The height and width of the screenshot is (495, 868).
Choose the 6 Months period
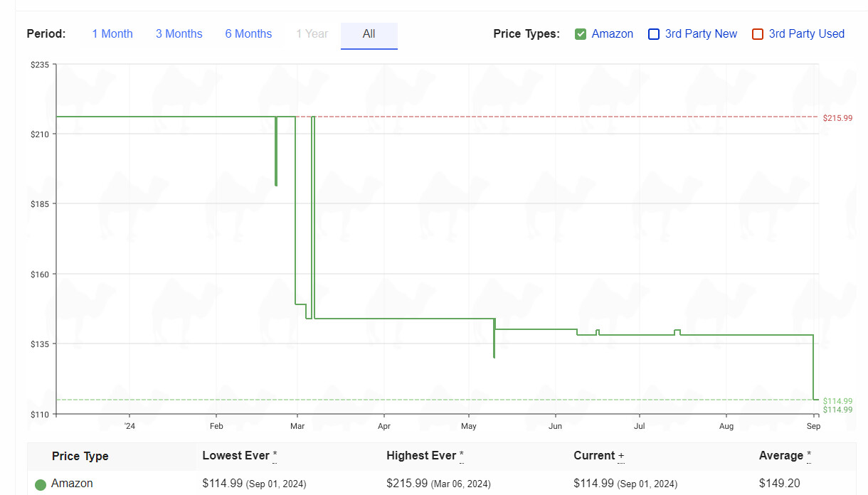click(248, 34)
